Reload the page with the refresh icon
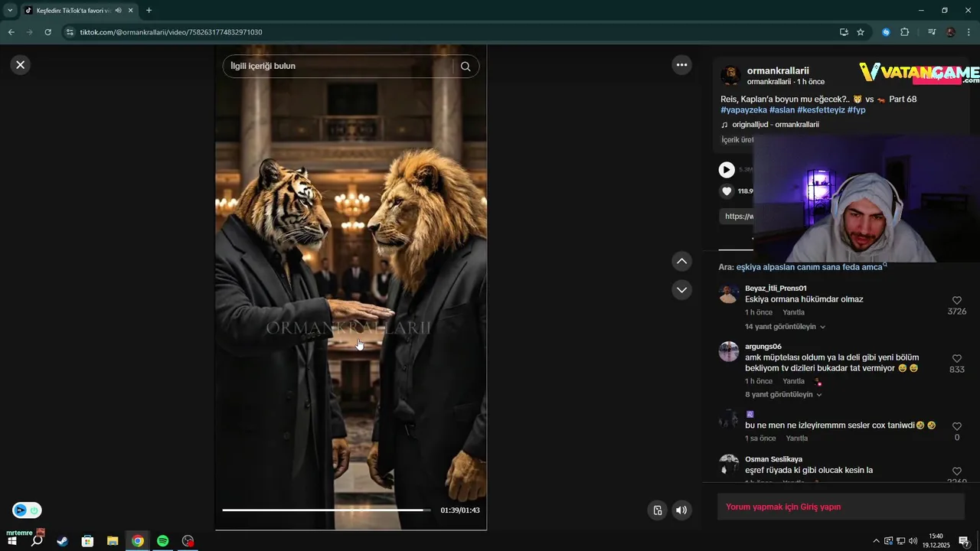980x551 pixels. tap(48, 32)
